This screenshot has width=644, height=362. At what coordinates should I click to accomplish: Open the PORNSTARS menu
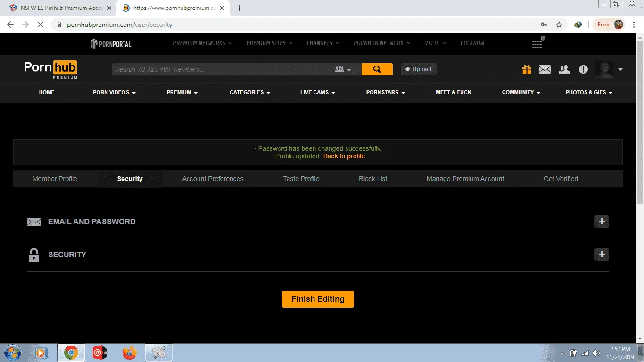click(x=386, y=92)
